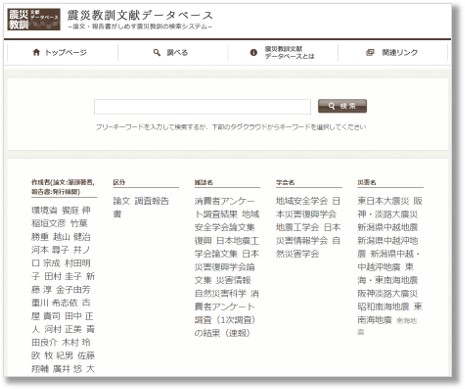465x389 pixels.
Task: Select the 廣井 悠 author tag
Action: point(67,369)
